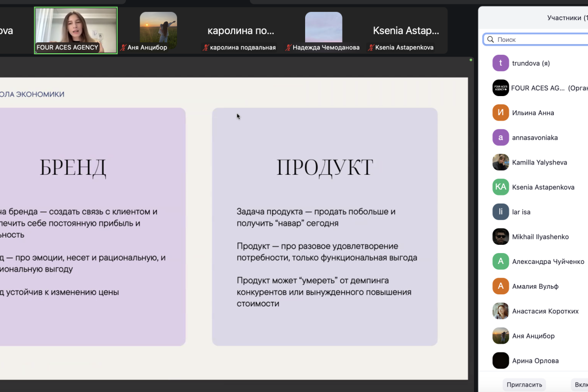Click trundova's purple avatar icon
This screenshot has height=392, width=588.
point(501,63)
